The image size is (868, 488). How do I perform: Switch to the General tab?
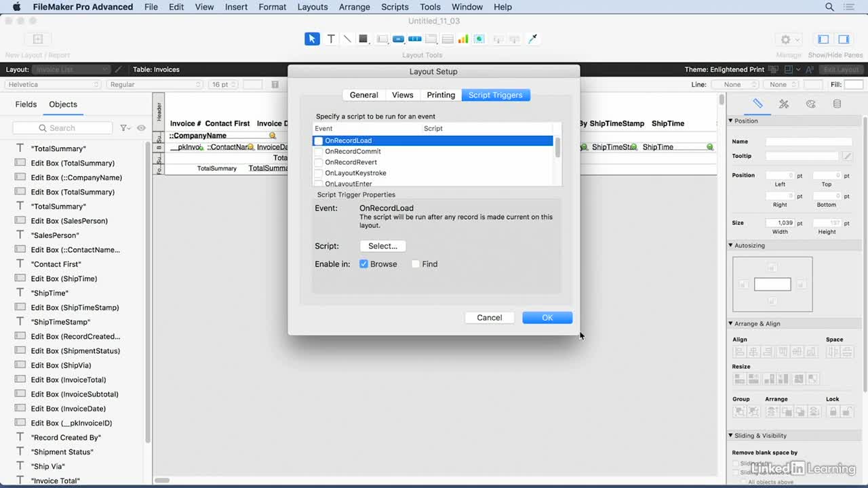click(x=364, y=95)
